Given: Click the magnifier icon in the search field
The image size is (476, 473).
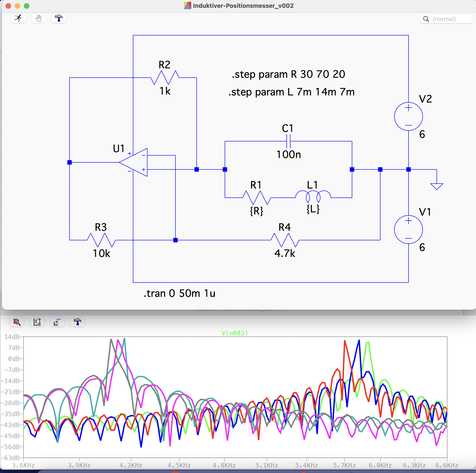Looking at the screenshot, I should (426, 19).
